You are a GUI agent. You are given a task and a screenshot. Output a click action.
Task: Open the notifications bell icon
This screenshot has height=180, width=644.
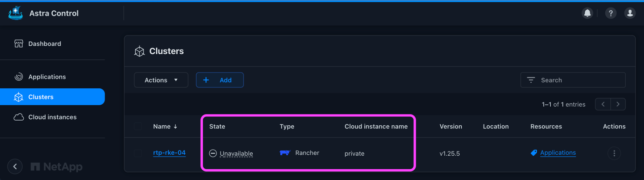click(588, 13)
